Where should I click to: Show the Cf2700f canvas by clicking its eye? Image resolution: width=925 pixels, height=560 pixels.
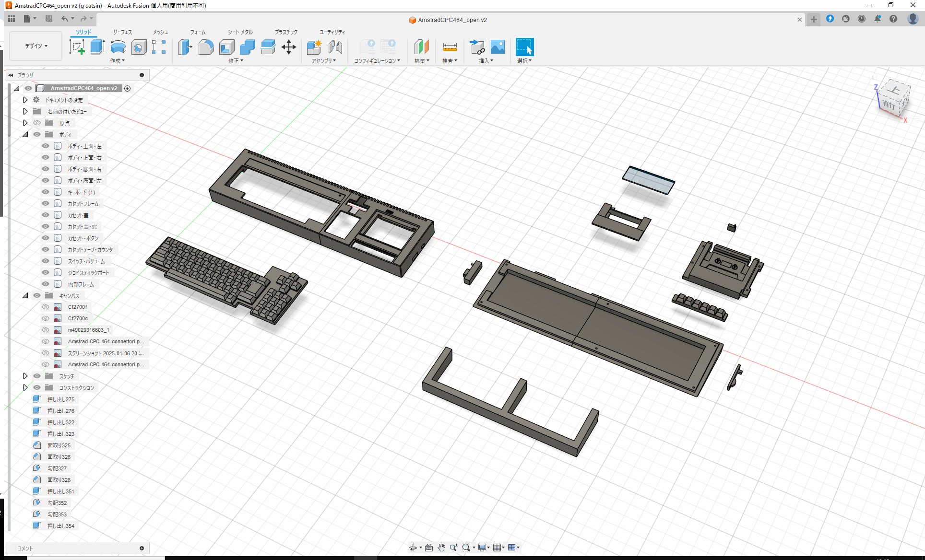[45, 307]
